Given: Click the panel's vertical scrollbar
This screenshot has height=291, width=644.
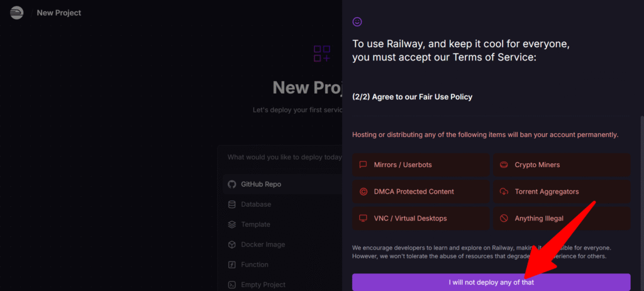Looking at the screenshot, I should click(641, 206).
